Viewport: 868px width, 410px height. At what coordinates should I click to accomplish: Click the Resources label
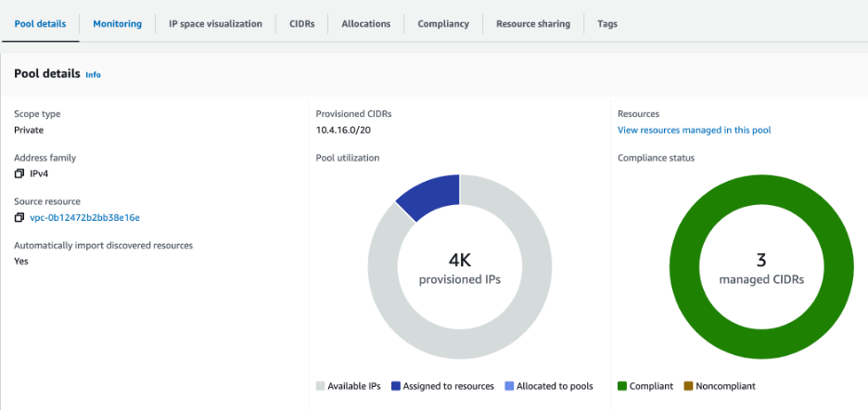[x=638, y=114]
